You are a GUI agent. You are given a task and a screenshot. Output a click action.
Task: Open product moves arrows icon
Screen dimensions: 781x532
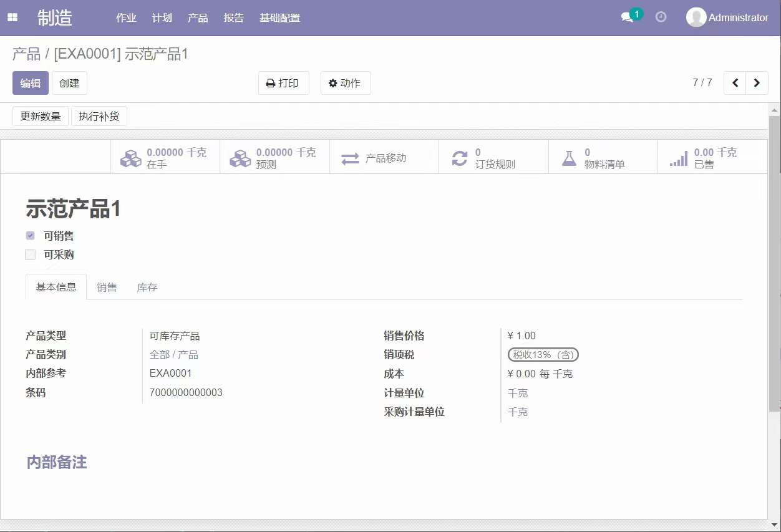click(x=350, y=158)
